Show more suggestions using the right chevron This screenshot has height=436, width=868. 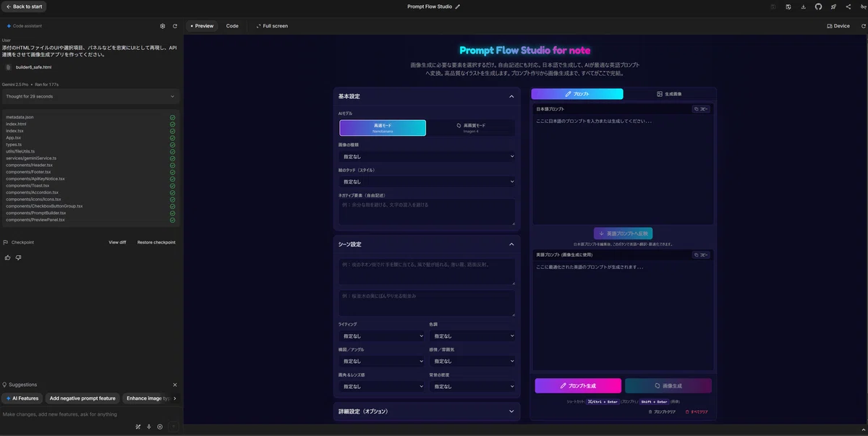[x=174, y=398]
